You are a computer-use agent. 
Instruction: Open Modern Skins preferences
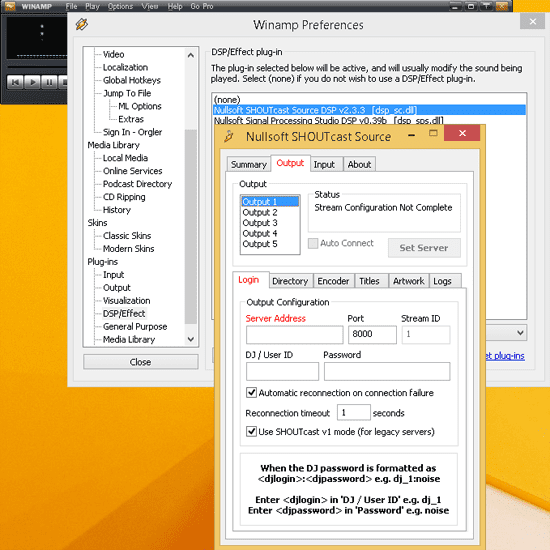click(x=128, y=249)
